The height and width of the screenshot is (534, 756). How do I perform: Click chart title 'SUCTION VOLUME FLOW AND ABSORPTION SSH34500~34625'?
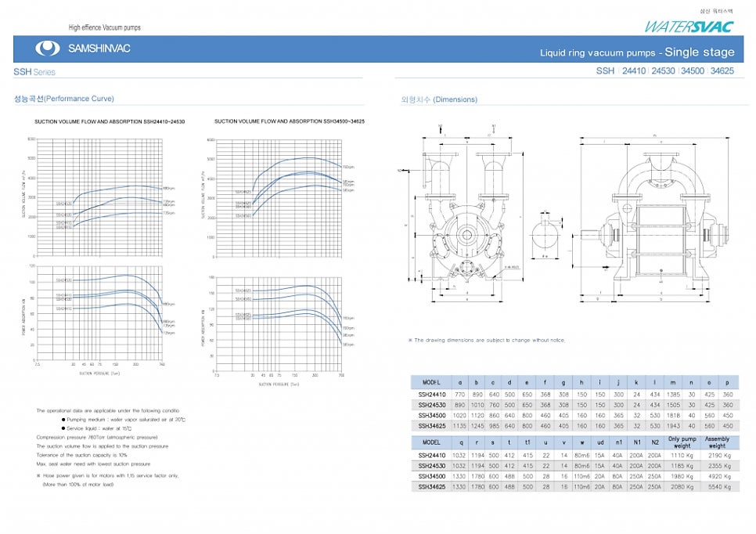(x=290, y=121)
